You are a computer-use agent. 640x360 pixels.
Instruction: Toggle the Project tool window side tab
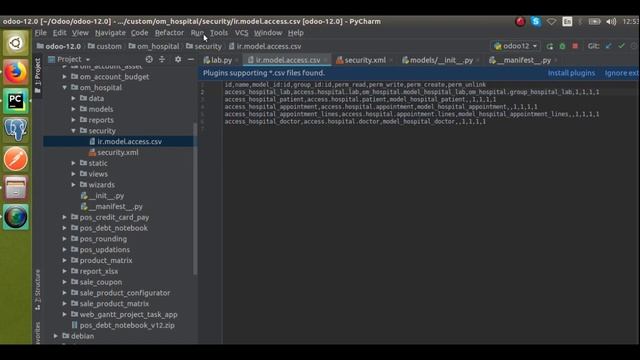pyautogui.click(x=38, y=75)
